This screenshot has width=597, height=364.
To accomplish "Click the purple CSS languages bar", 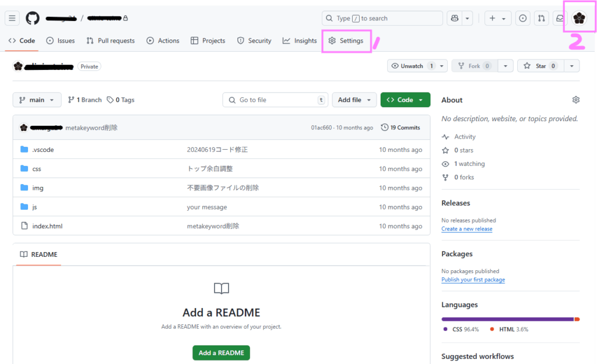I will coord(507,319).
